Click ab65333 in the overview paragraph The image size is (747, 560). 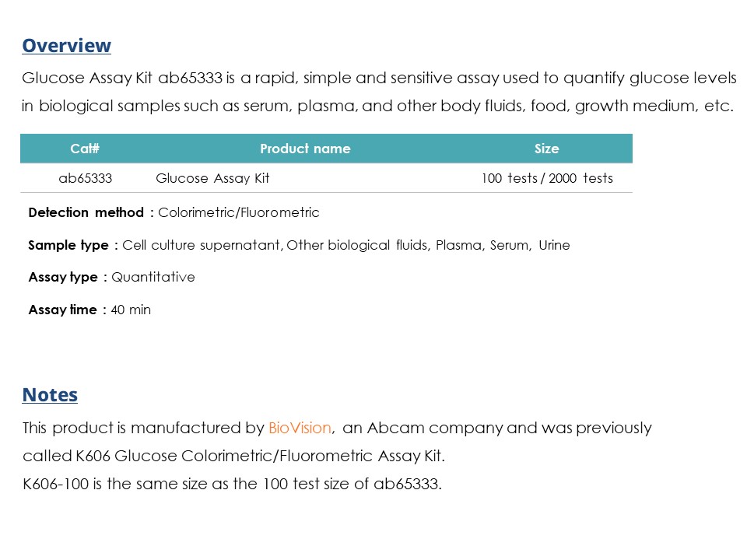pyautogui.click(x=190, y=78)
